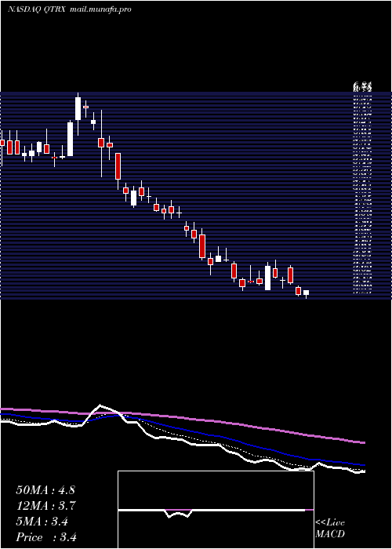The image size is (392, 549).
Task: Click the 50MA : 4.8 label
Action: tap(45, 490)
